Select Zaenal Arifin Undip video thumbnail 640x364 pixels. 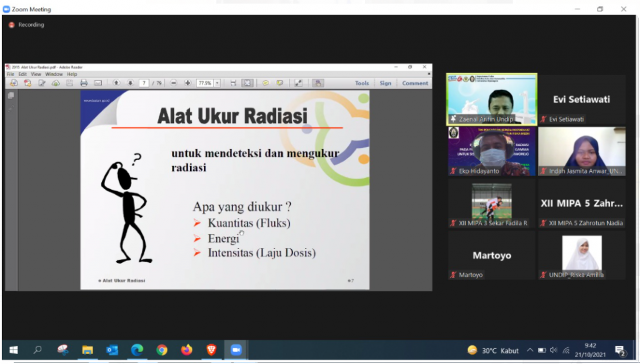point(491,99)
